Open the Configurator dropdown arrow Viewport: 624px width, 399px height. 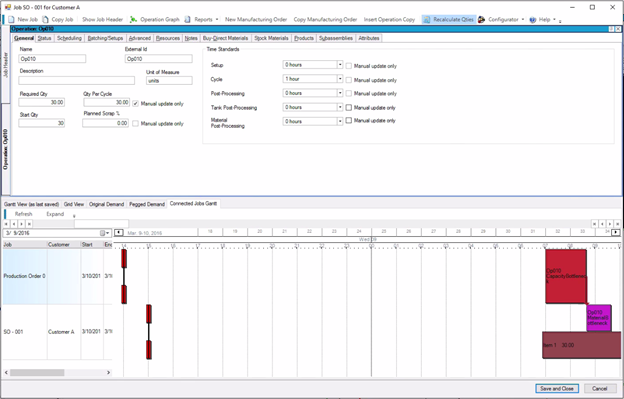[x=523, y=19]
